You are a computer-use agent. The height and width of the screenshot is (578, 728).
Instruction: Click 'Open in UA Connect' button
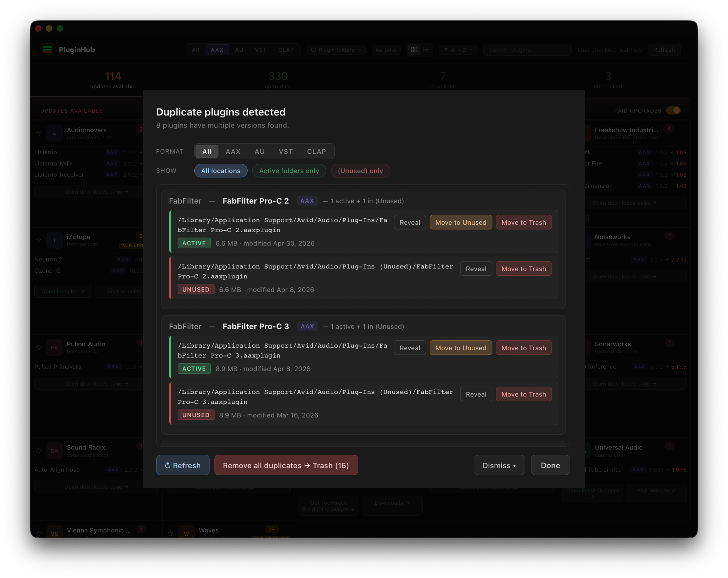tap(592, 493)
